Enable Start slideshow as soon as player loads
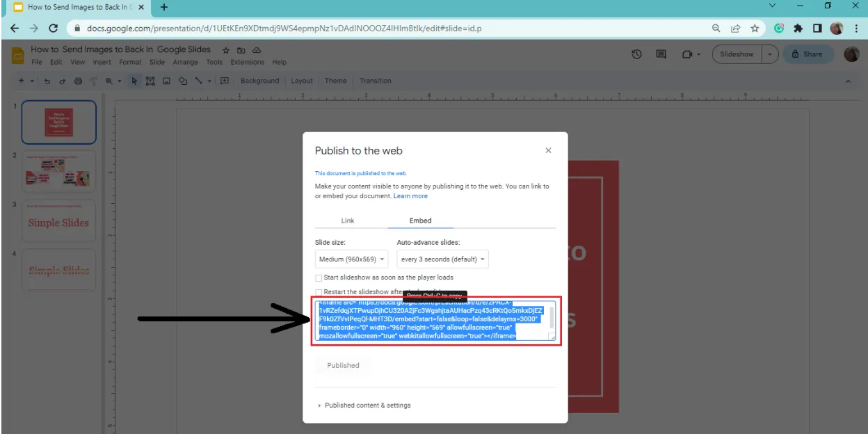Screen dimensions: 868x434 [x=319, y=278]
